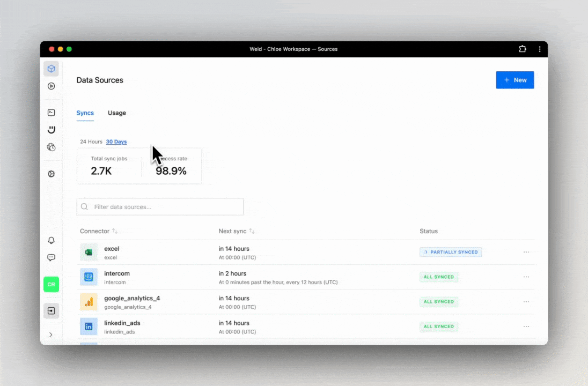
Task: Switch to the Usage tab
Action: [x=116, y=113]
